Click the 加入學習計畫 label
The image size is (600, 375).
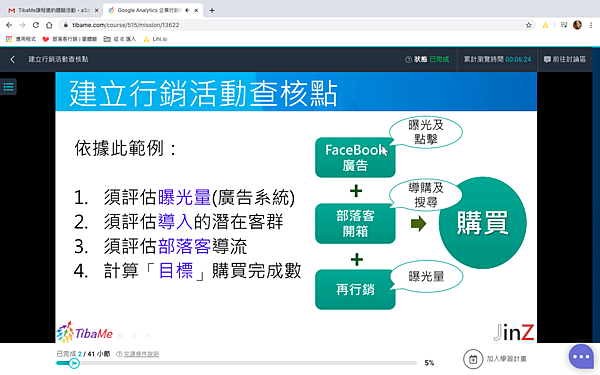(506, 359)
